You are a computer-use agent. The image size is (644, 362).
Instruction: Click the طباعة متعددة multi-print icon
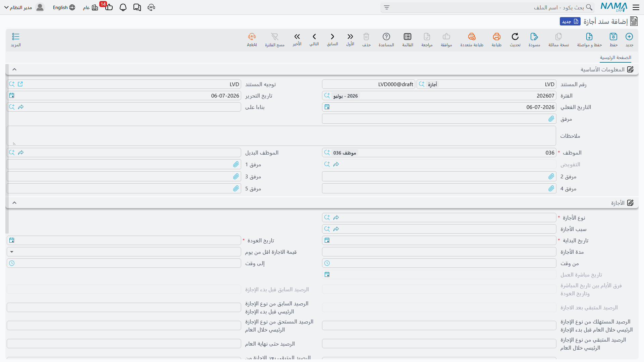click(472, 37)
